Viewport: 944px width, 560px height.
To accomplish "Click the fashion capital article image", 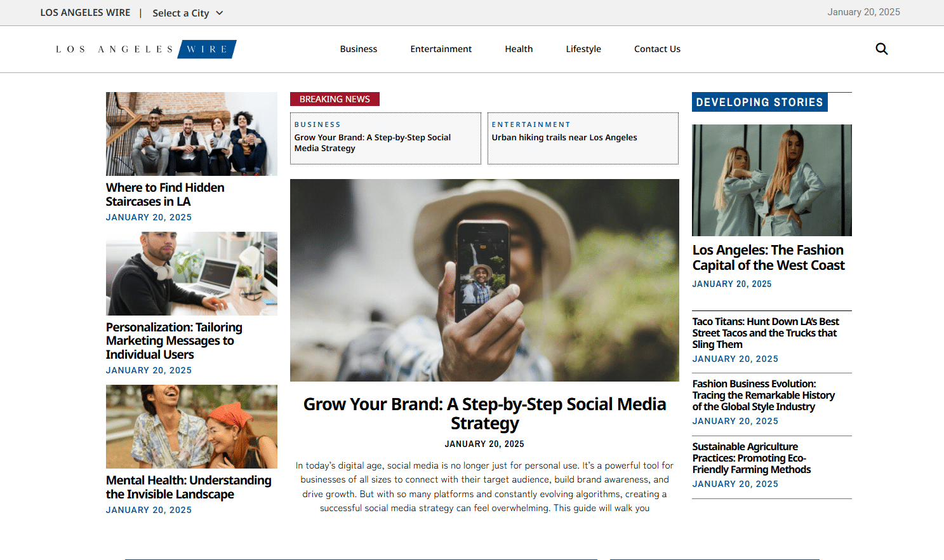I will point(772,180).
